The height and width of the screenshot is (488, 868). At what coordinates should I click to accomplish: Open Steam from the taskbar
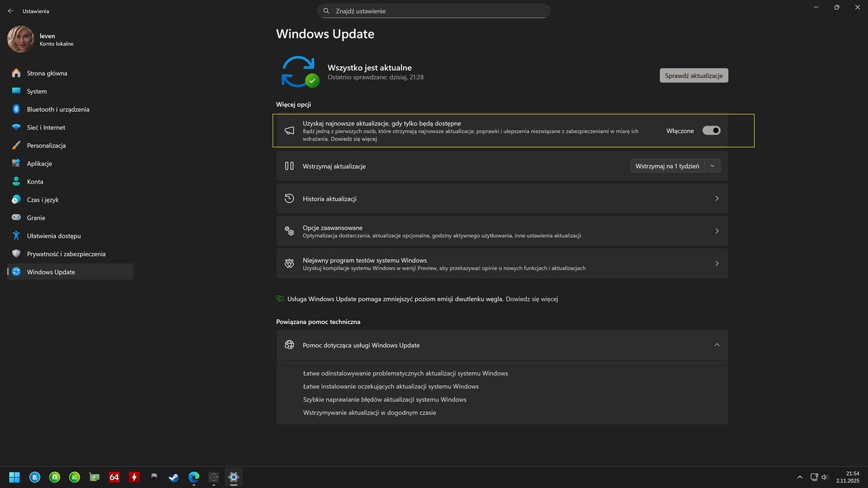pyautogui.click(x=174, y=477)
